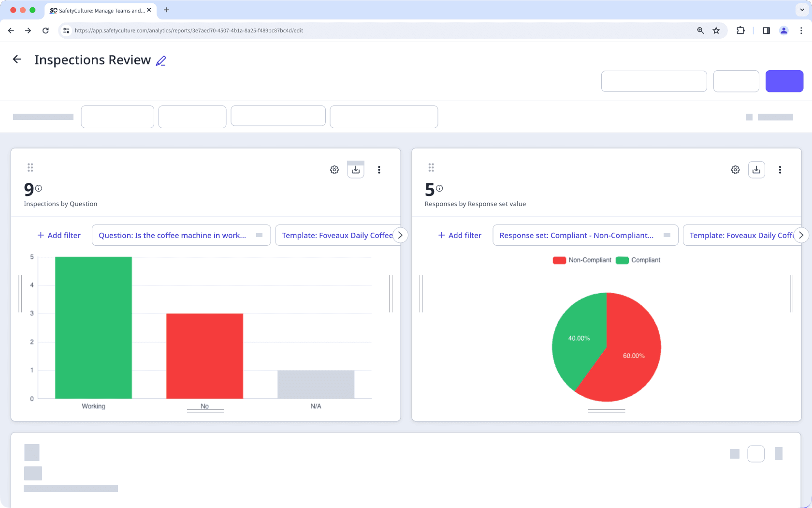Click the edit pencil next to Inspections Review
The width and height of the screenshot is (812, 508).
click(160, 60)
